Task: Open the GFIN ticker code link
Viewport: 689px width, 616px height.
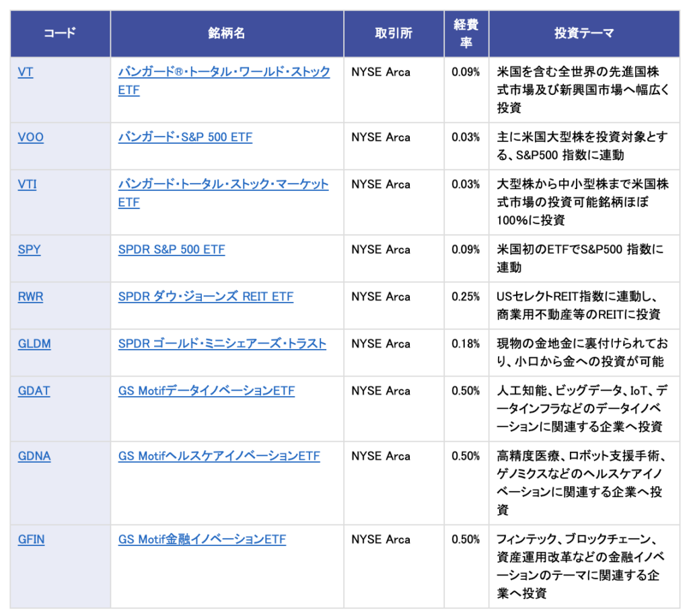Action: (x=31, y=539)
